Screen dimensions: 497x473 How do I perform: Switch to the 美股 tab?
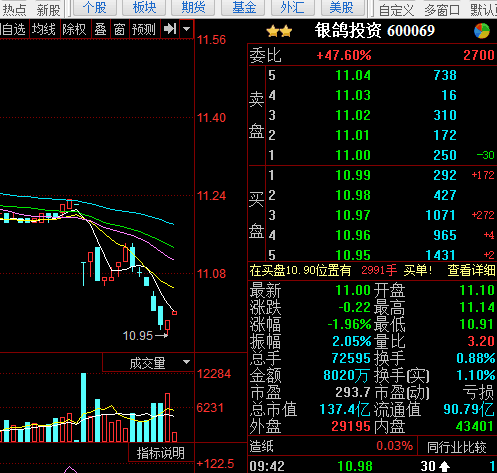(x=341, y=7)
